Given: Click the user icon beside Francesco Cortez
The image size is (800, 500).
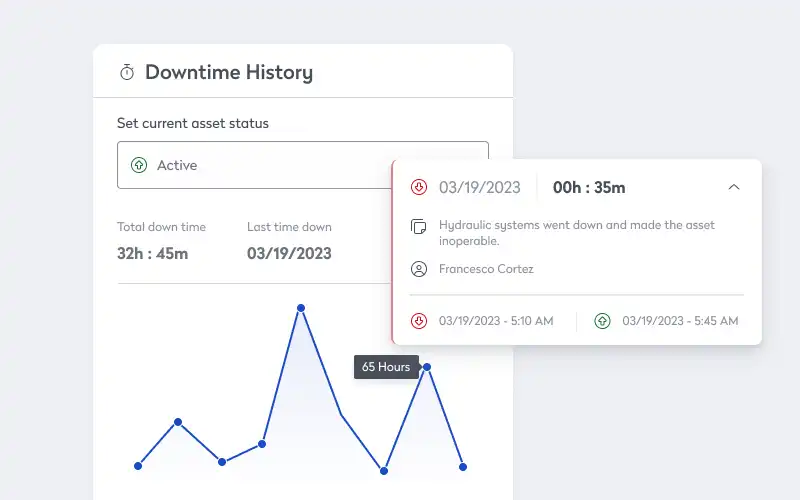Looking at the screenshot, I should (x=419, y=269).
